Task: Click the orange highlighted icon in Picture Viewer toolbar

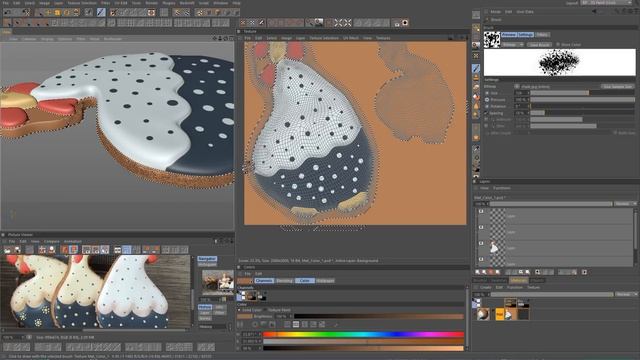Action: click(x=73, y=249)
